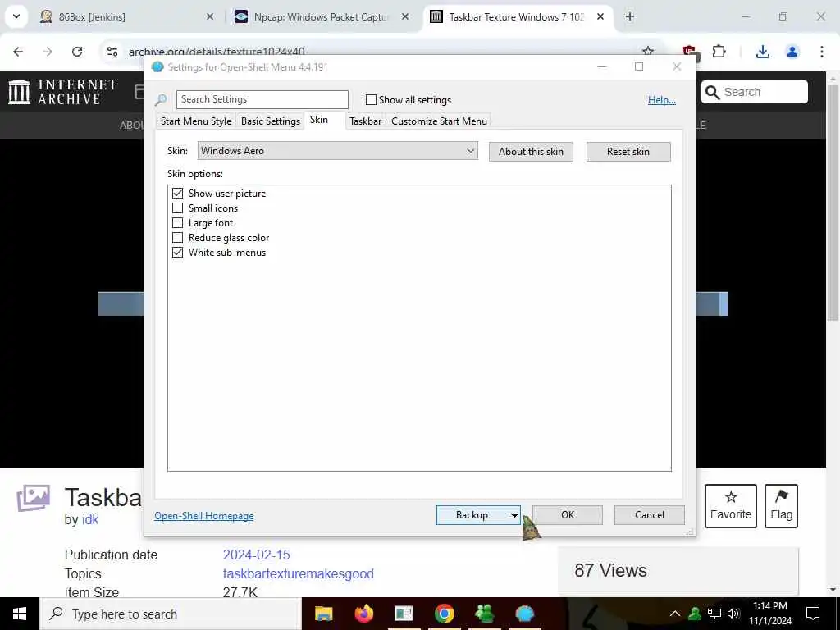Open the green people icon in taskbar
The height and width of the screenshot is (630, 840).
coord(484,614)
